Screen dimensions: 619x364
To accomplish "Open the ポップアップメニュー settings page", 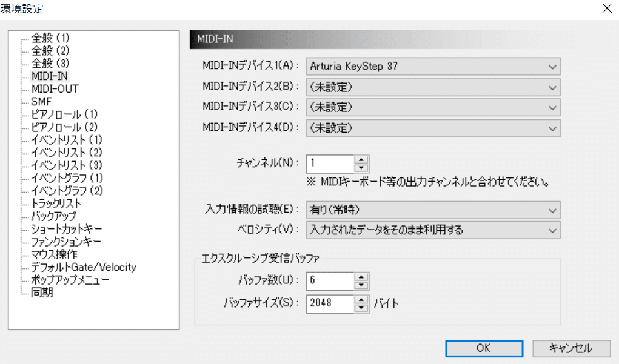I will pyautogui.click(x=70, y=280).
